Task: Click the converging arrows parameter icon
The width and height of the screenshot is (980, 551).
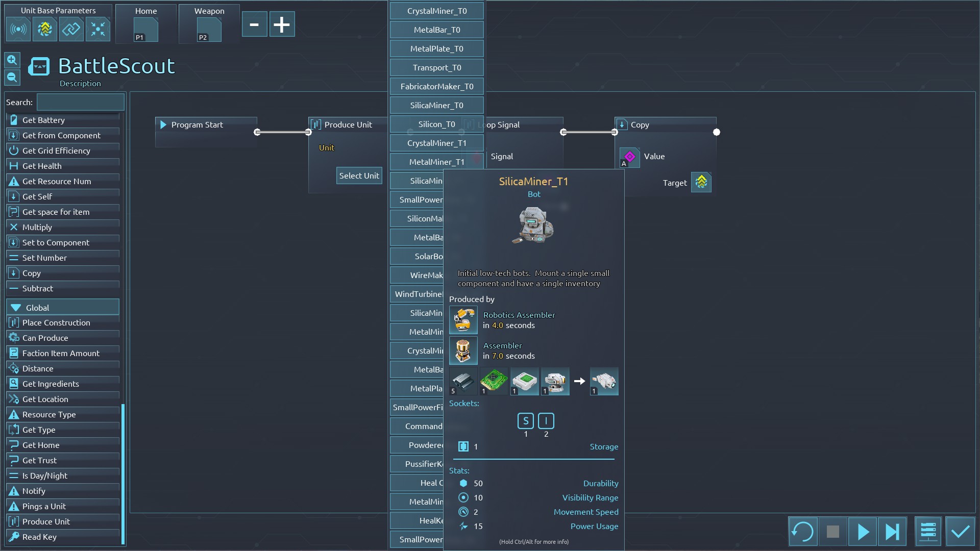Action: click(97, 29)
